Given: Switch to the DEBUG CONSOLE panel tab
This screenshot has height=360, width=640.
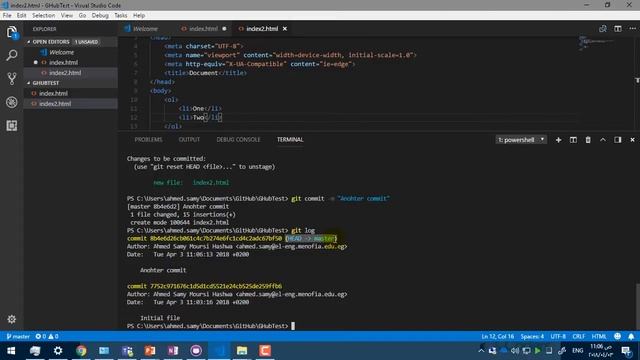Looking at the screenshot, I should tap(238, 140).
